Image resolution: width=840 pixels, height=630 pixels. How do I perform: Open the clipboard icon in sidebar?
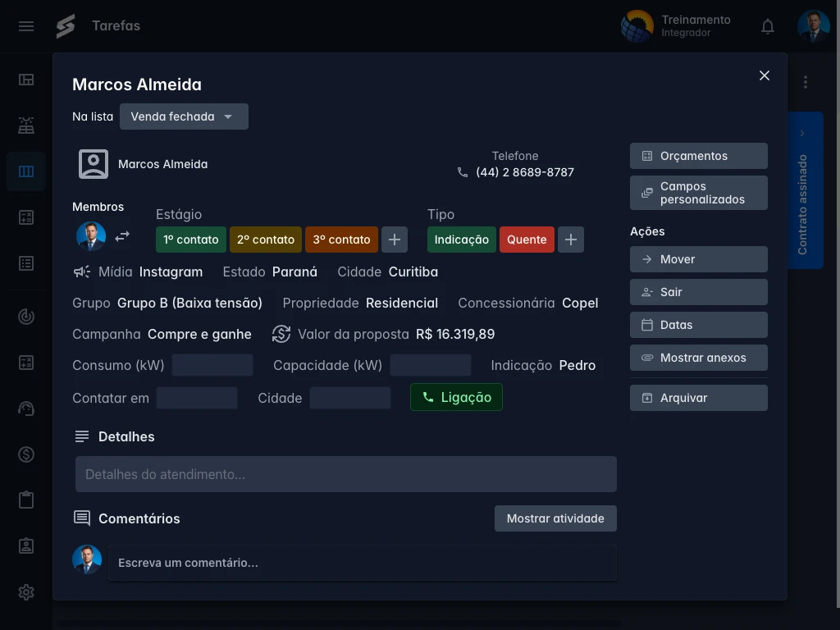tap(26, 500)
